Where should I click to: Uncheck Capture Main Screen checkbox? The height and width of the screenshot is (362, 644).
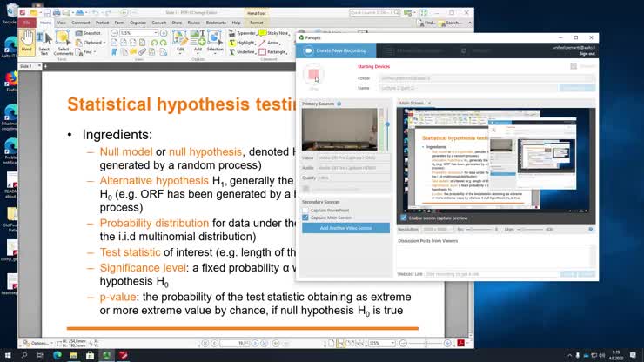coord(305,218)
